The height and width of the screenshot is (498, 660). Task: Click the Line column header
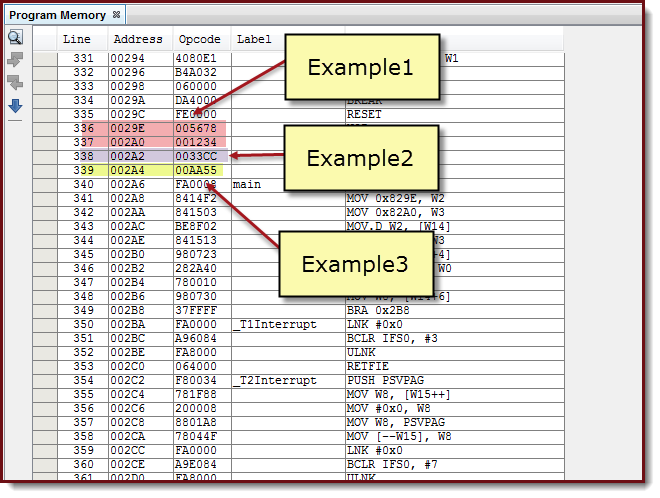77,39
